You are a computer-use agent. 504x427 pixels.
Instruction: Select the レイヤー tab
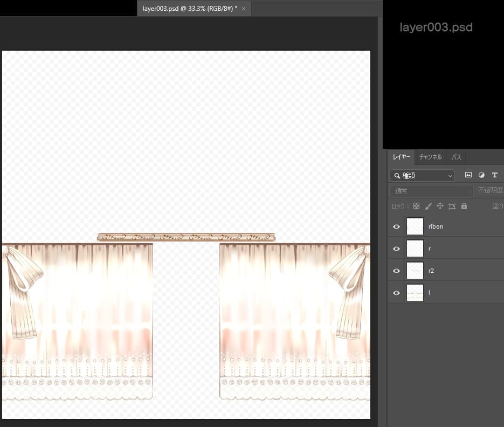pos(401,157)
